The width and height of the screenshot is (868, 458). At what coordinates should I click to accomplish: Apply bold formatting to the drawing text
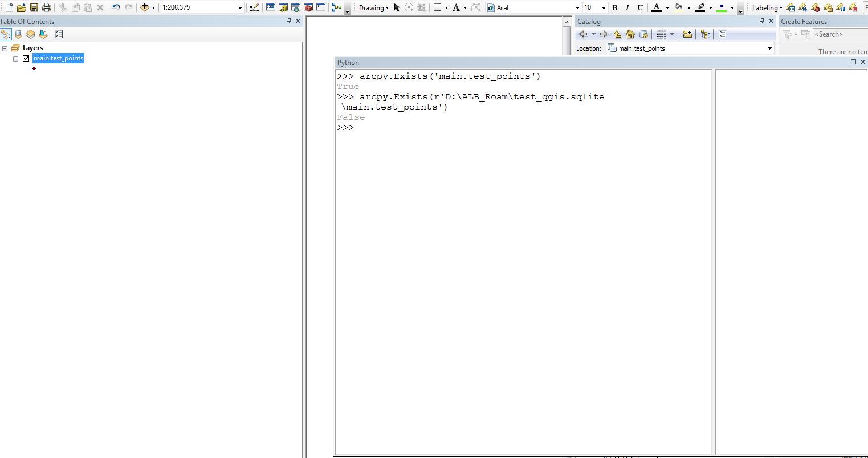pyautogui.click(x=615, y=7)
